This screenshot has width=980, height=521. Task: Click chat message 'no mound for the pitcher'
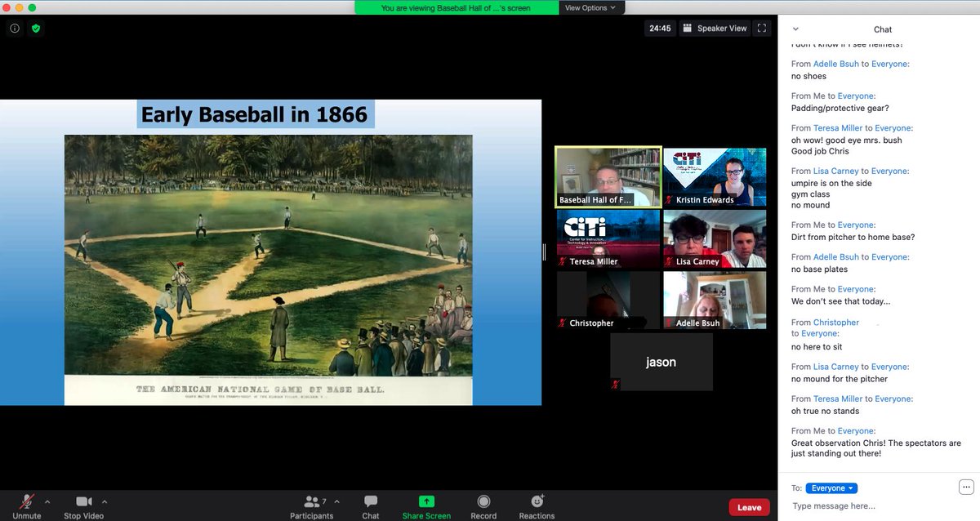pos(840,379)
